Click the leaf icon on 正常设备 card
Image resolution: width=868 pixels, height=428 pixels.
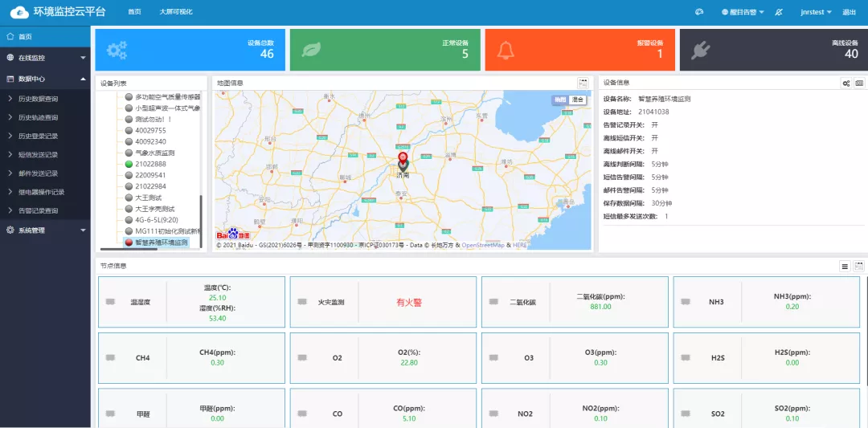311,51
